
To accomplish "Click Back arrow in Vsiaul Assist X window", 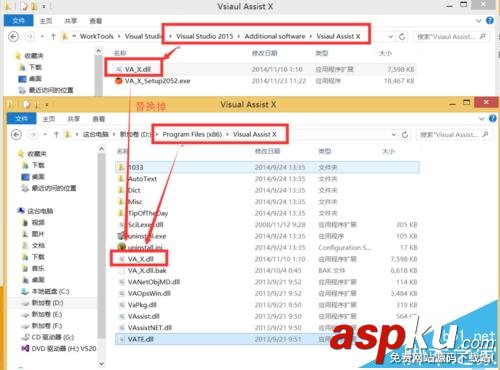I will pos(14,36).
